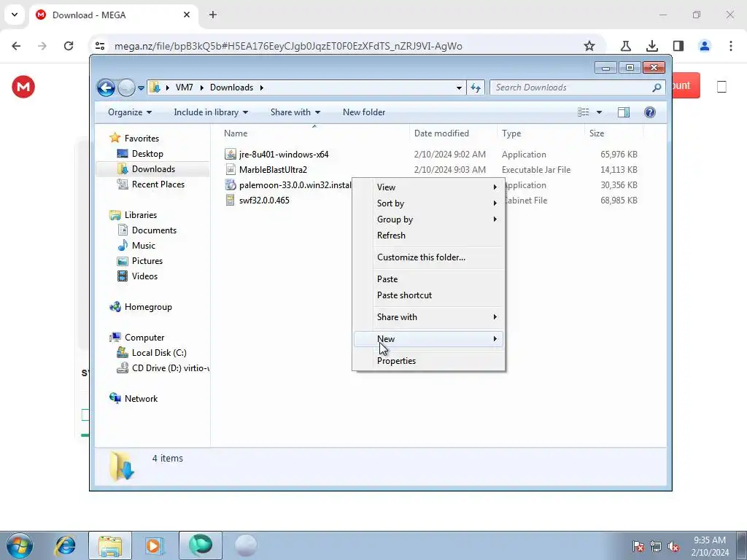Open Chrome downloads tray icon

(x=652, y=46)
